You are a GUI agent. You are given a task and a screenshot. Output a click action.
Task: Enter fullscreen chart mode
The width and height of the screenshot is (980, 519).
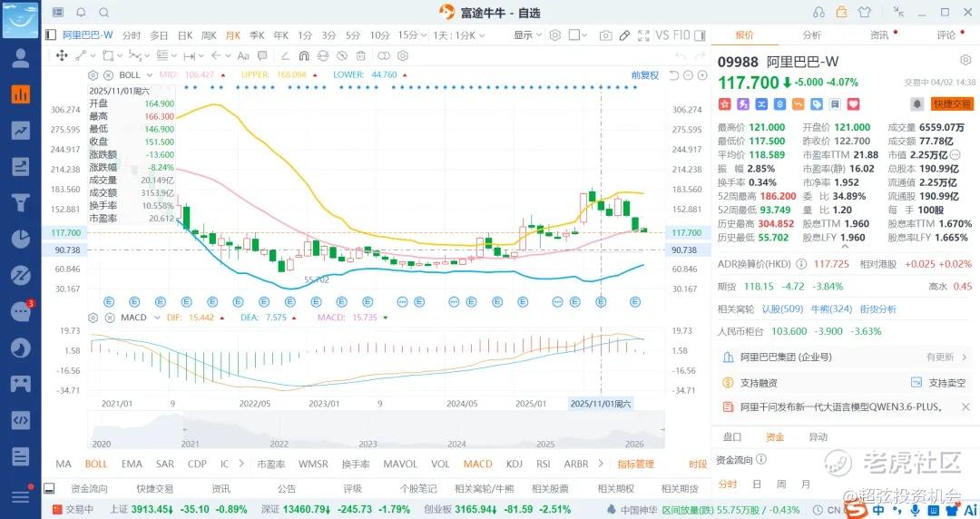coord(643,35)
